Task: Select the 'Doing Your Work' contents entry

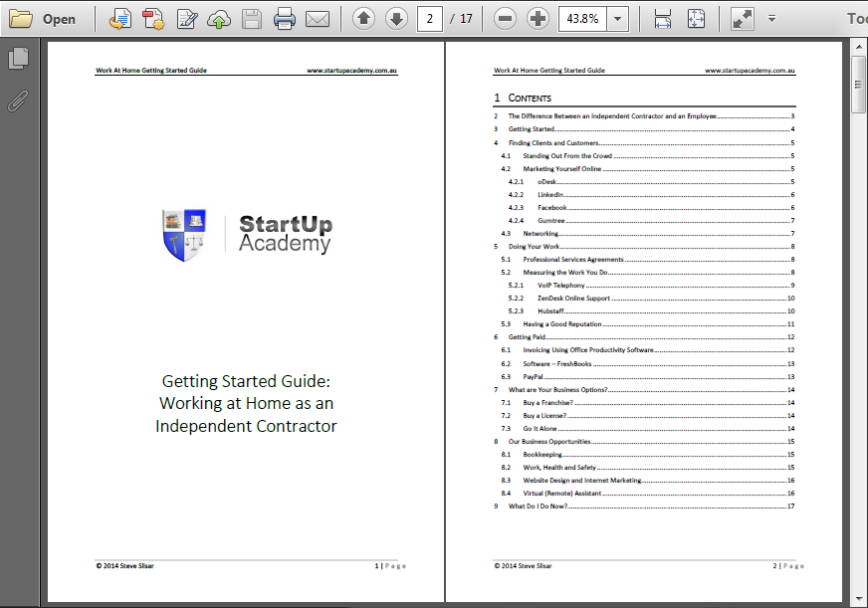Action: pyautogui.click(x=644, y=246)
